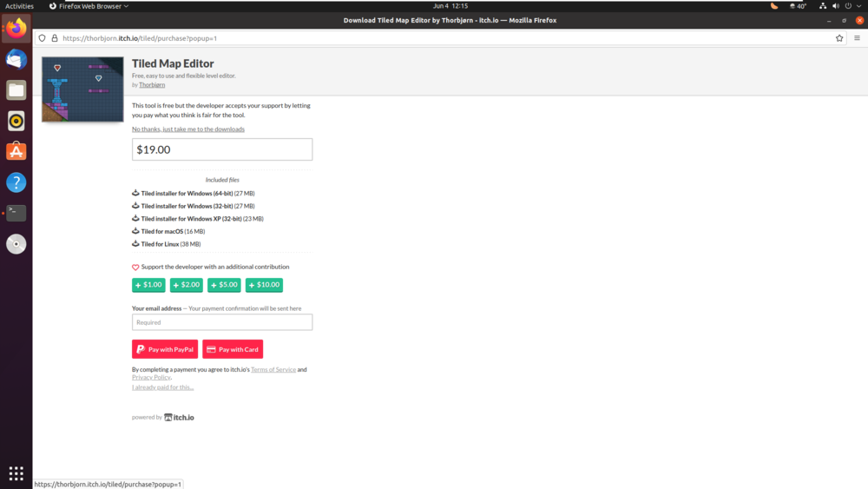The image size is (868, 489).
Task: Pay with PayPal
Action: click(165, 349)
